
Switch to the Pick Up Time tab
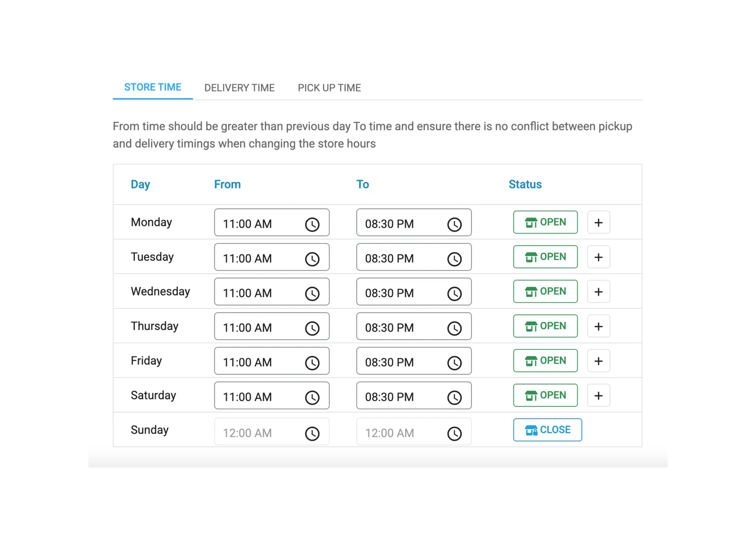tap(329, 88)
